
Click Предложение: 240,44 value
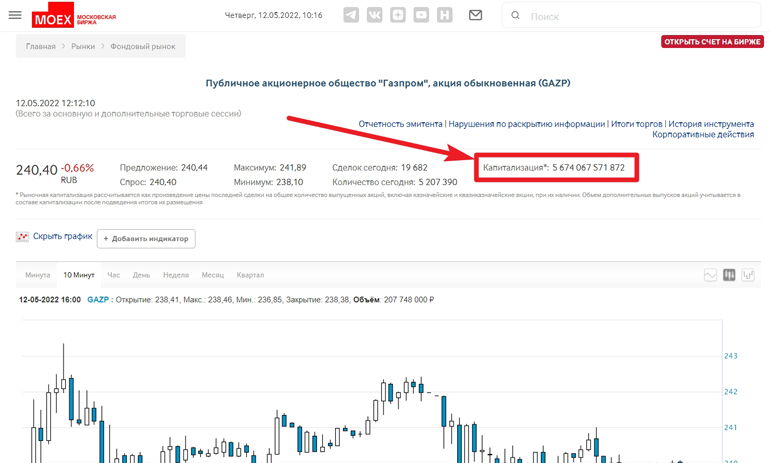(x=194, y=167)
